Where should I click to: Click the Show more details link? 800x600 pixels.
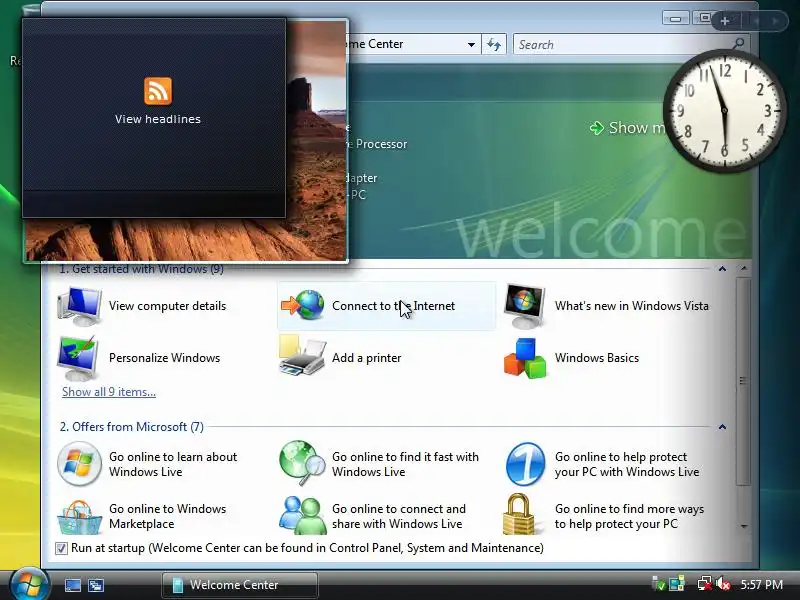pos(629,128)
